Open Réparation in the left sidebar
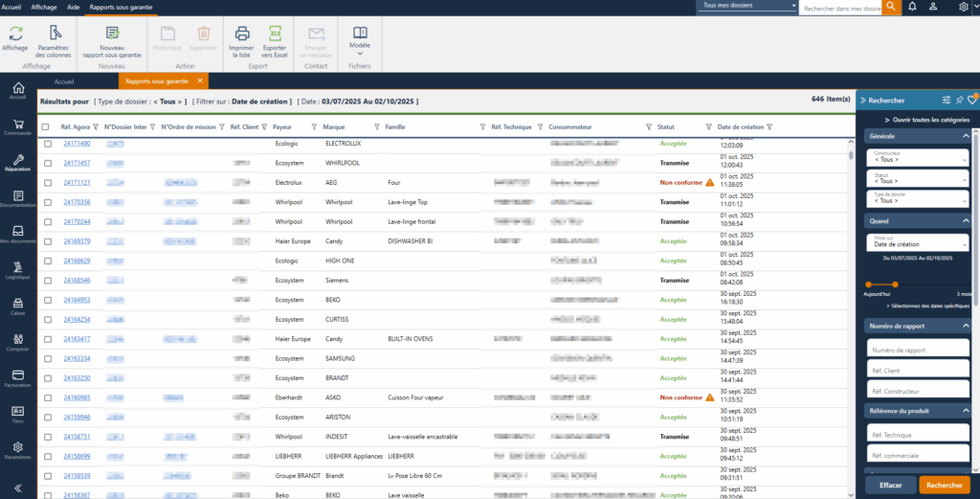 coord(18,162)
